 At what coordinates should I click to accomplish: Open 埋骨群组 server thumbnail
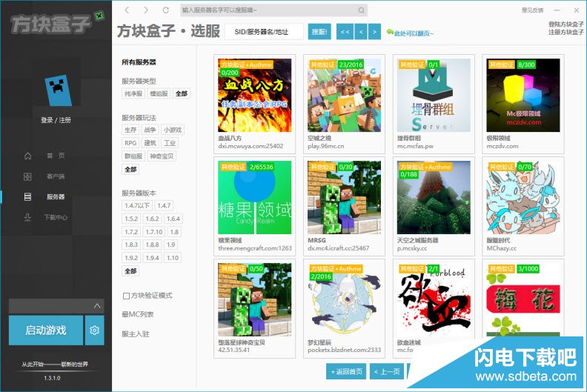[x=434, y=95]
